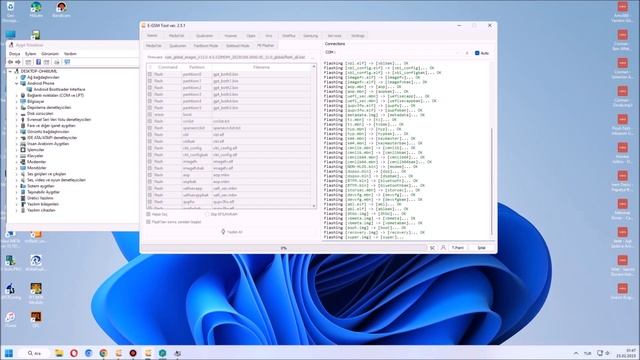Click the flash start pin icon
Screen dimensions: 640x360
(223, 232)
